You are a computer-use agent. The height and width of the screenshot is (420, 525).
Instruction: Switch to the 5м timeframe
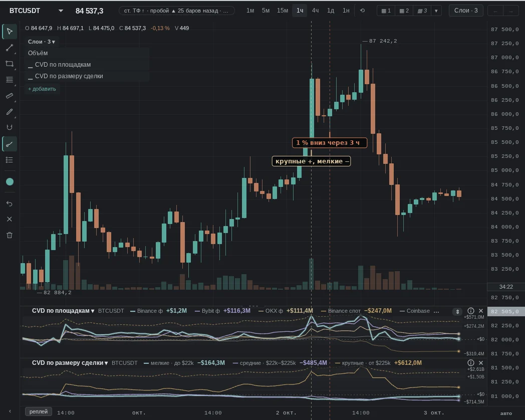tap(266, 11)
